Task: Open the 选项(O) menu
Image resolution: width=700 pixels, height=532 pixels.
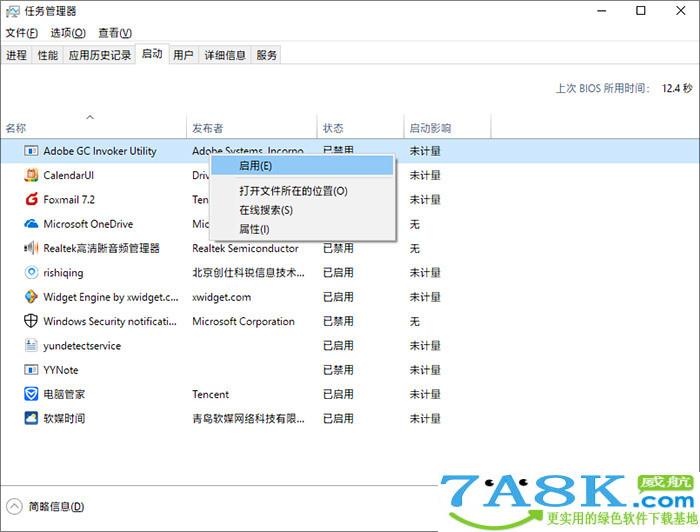Action: point(68,33)
